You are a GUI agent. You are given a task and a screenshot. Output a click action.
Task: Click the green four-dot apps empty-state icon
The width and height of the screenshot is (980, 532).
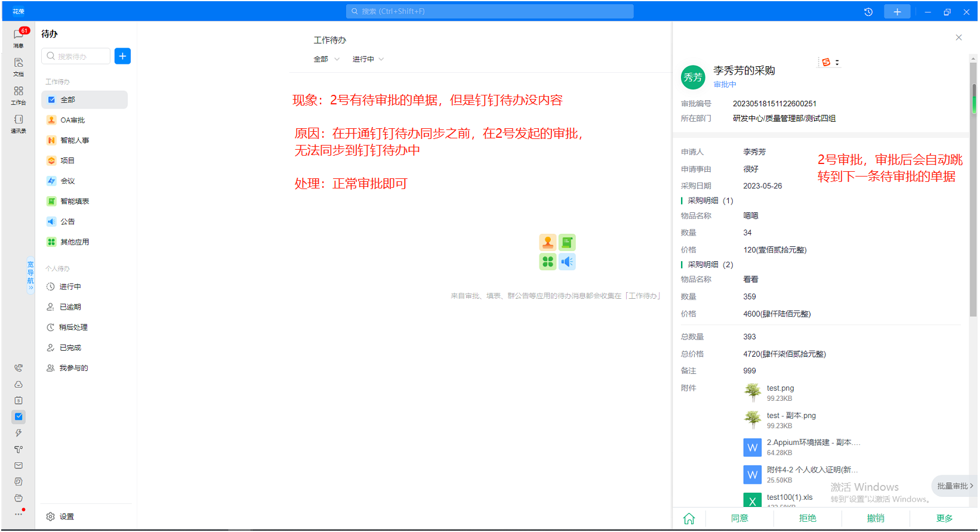pos(548,261)
